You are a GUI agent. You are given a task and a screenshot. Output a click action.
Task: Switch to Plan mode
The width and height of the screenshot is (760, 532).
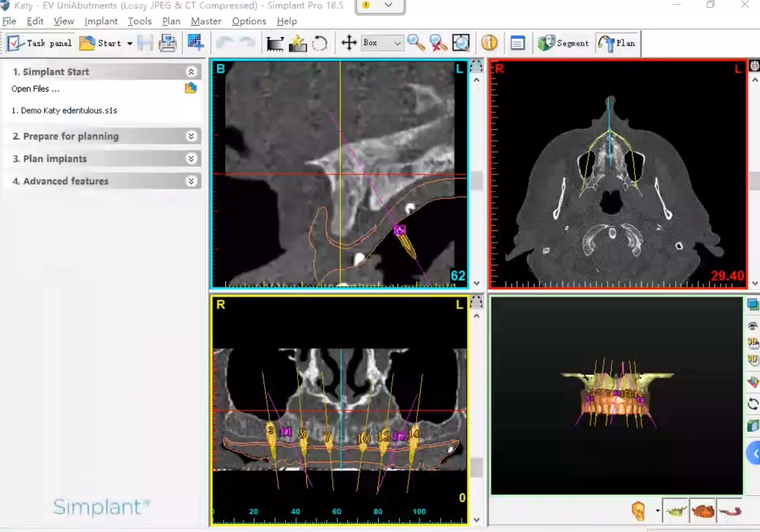(617, 43)
